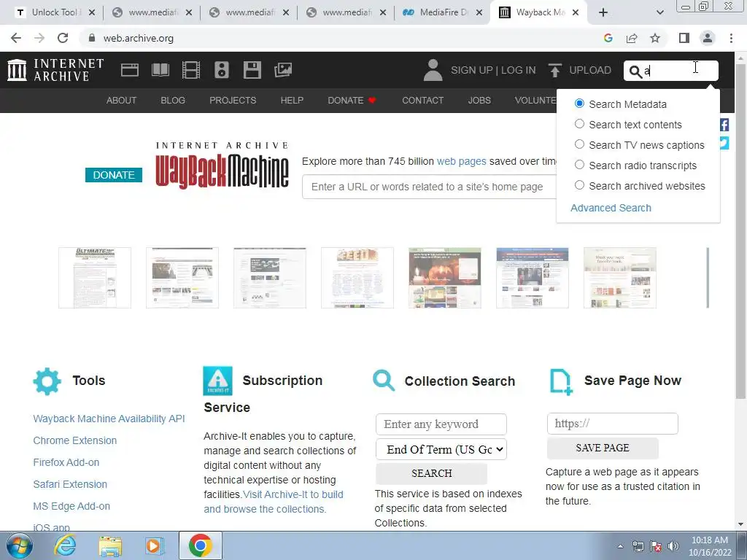
Task: Open the Audio speaker icon
Action: tap(222, 70)
